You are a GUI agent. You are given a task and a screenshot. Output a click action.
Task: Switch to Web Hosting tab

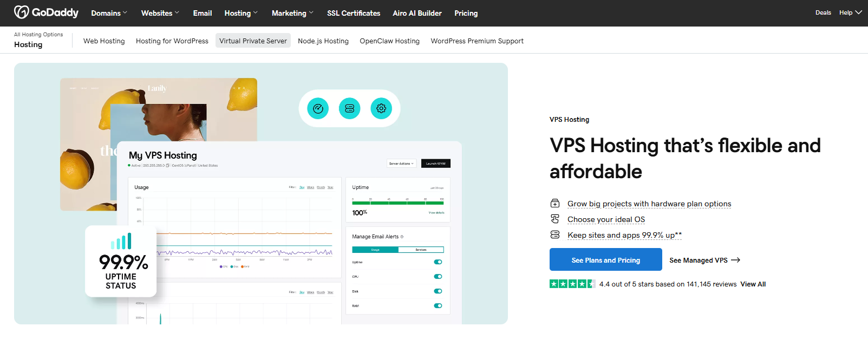click(104, 41)
